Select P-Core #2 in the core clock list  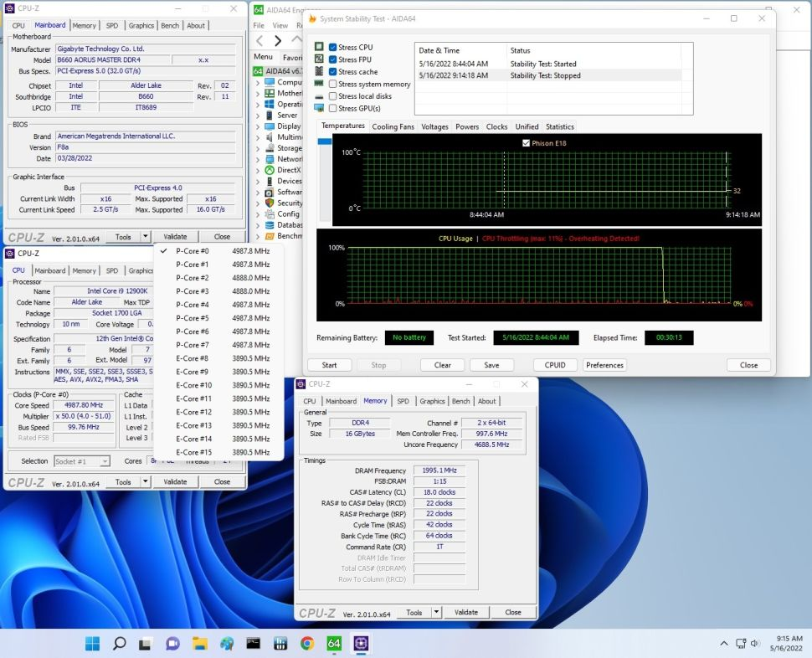[x=192, y=278]
